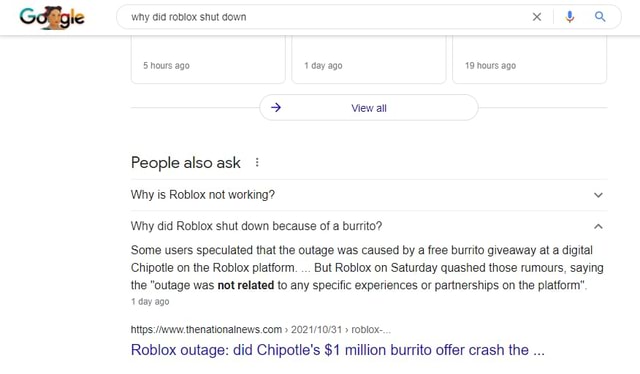Image resolution: width=640 pixels, height=374 pixels.
Task: Click the thenationalnews.com URL breadcrumb
Action: pyautogui.click(x=260, y=329)
